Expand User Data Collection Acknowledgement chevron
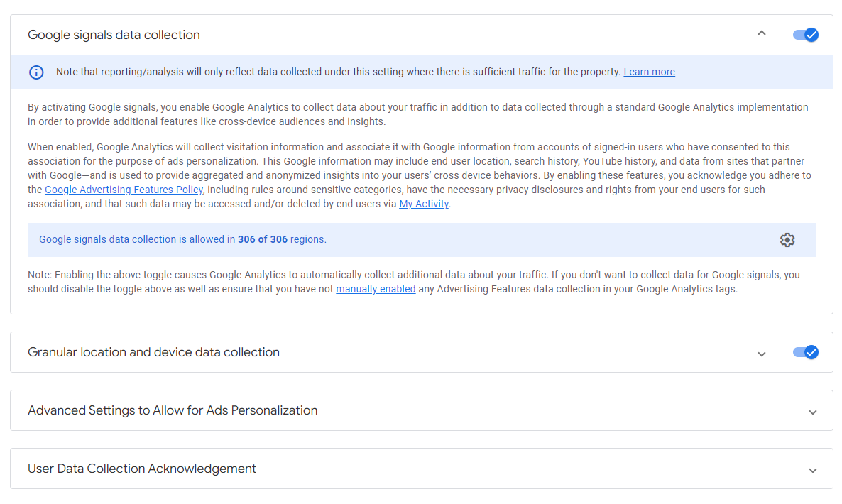The height and width of the screenshot is (504, 842). (813, 470)
